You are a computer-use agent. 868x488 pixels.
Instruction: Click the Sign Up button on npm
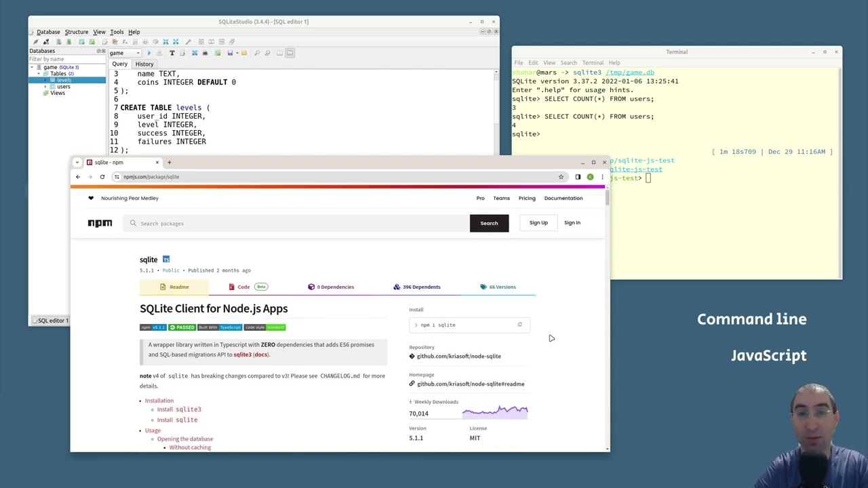[x=538, y=222]
